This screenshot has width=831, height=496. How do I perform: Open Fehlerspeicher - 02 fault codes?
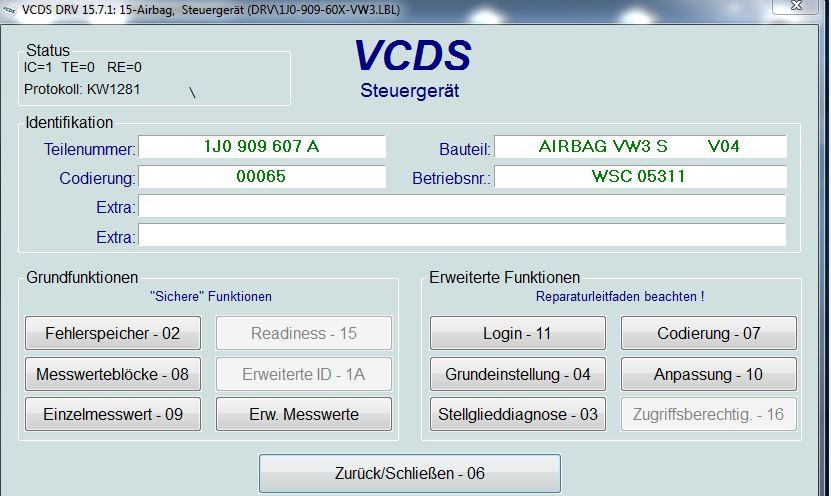point(113,333)
